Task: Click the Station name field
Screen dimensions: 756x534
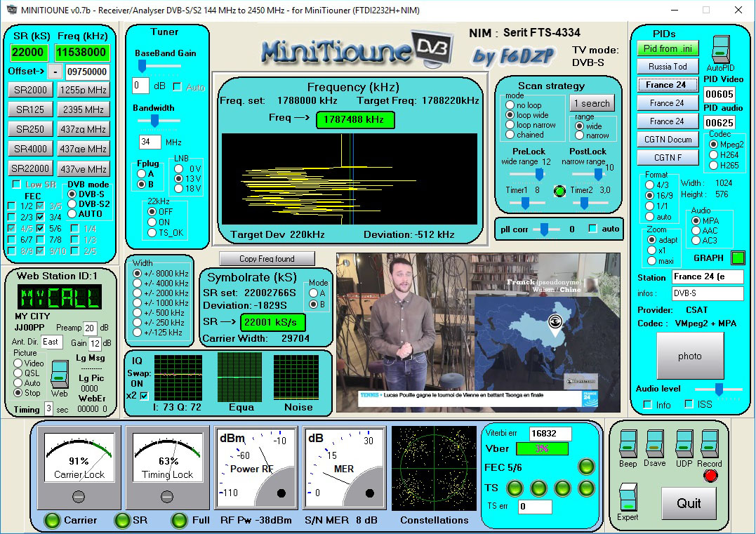Action: pos(708,276)
